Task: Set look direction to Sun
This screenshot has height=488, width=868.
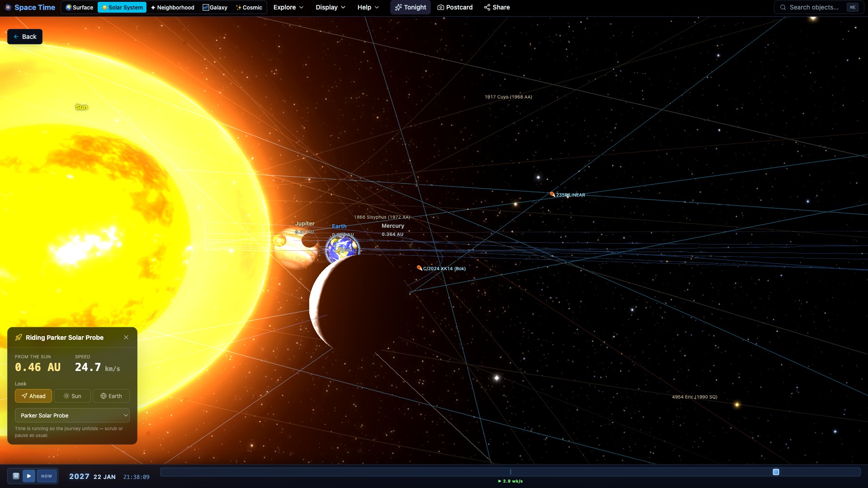Action: tap(72, 396)
